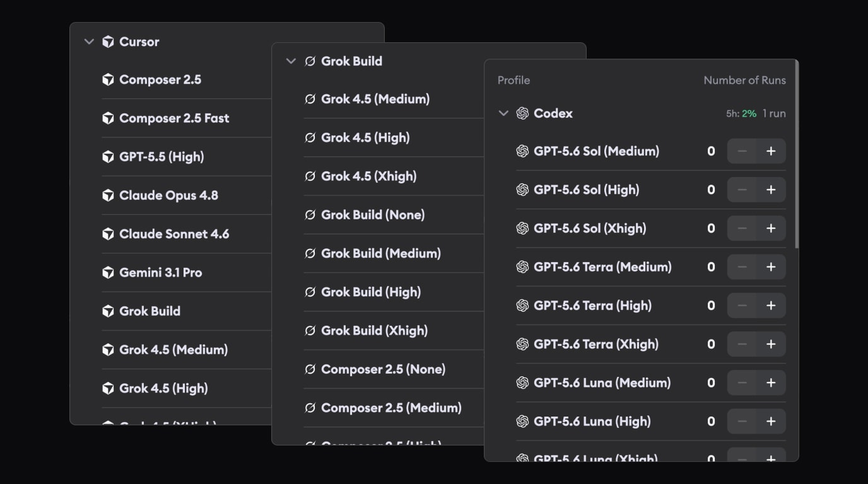This screenshot has width=868, height=484.
Task: Click the Profile column header
Action: [x=513, y=80]
